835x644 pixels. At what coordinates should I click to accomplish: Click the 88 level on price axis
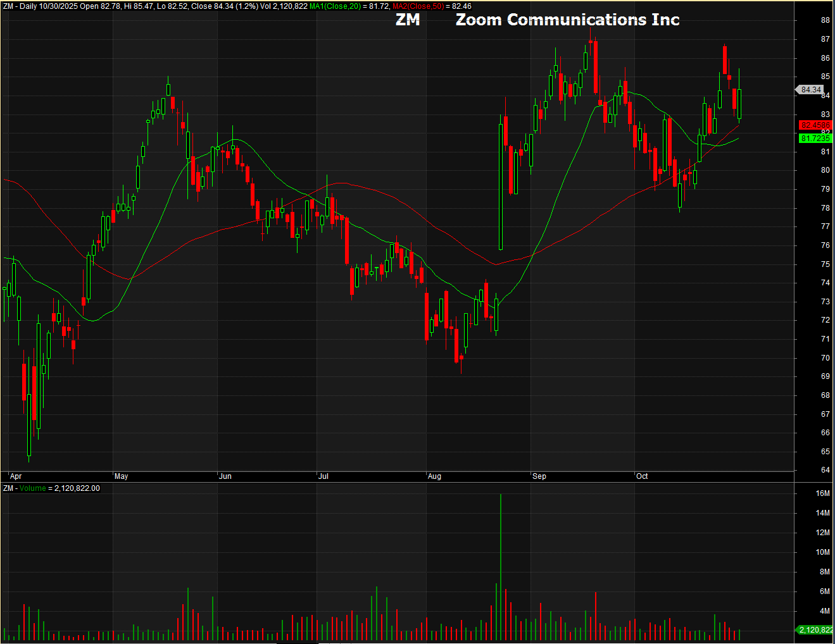pos(825,20)
